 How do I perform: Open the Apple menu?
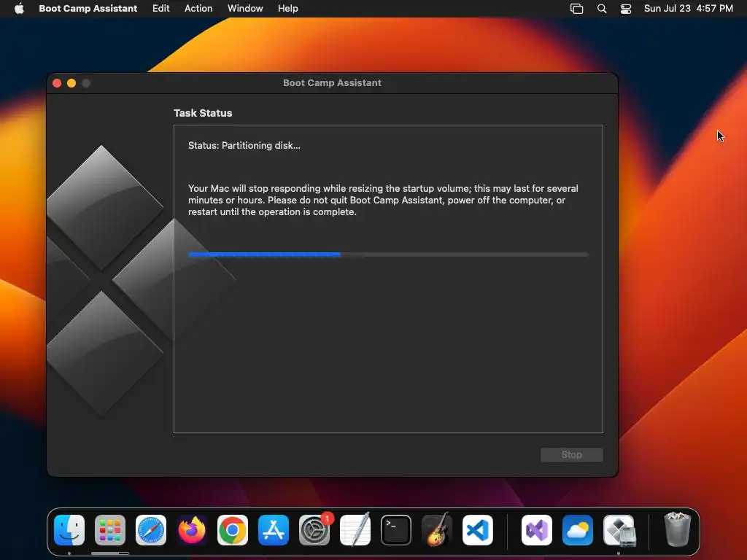pos(19,9)
